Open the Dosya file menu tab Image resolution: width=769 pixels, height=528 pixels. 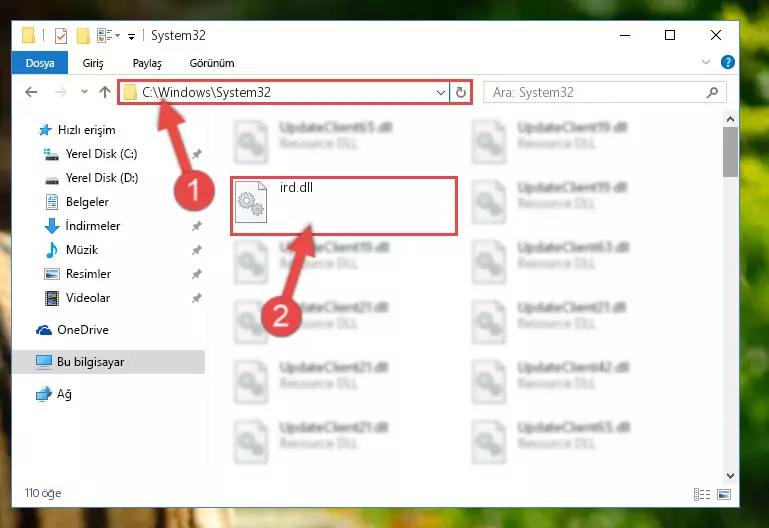[x=40, y=63]
